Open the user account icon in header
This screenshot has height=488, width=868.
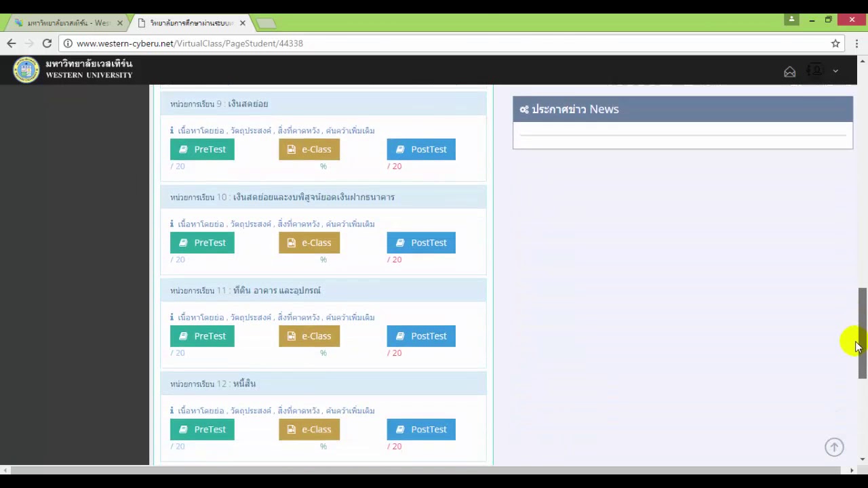(815, 70)
